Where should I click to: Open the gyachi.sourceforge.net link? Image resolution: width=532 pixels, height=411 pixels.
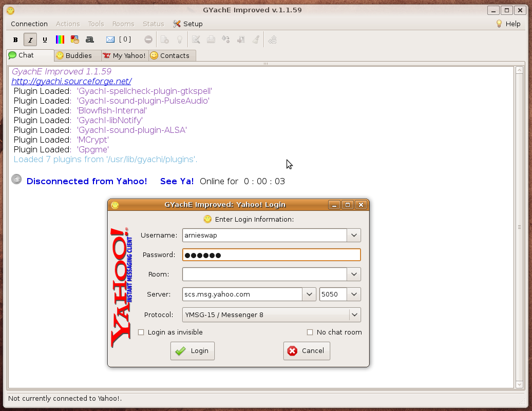click(71, 81)
